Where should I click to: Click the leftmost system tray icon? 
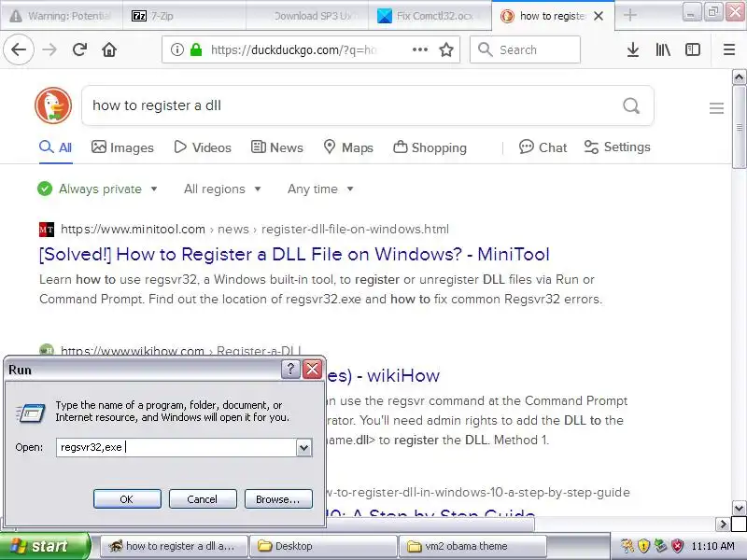[x=627, y=545]
